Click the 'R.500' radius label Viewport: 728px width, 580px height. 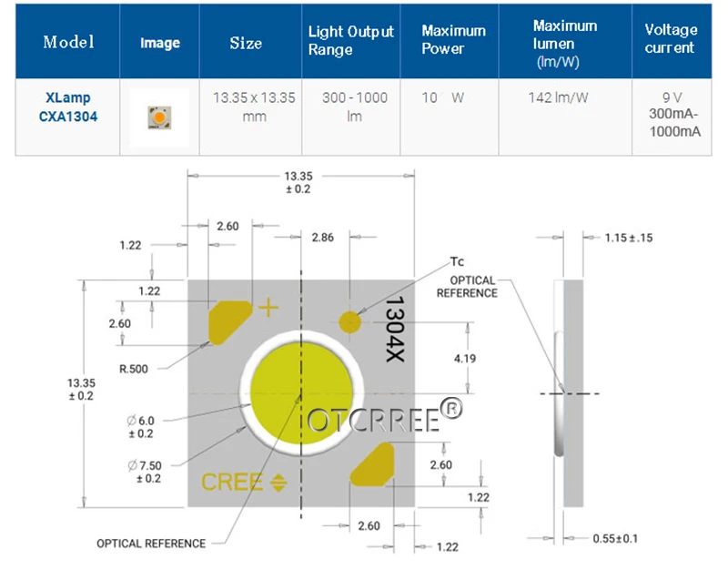(x=134, y=369)
